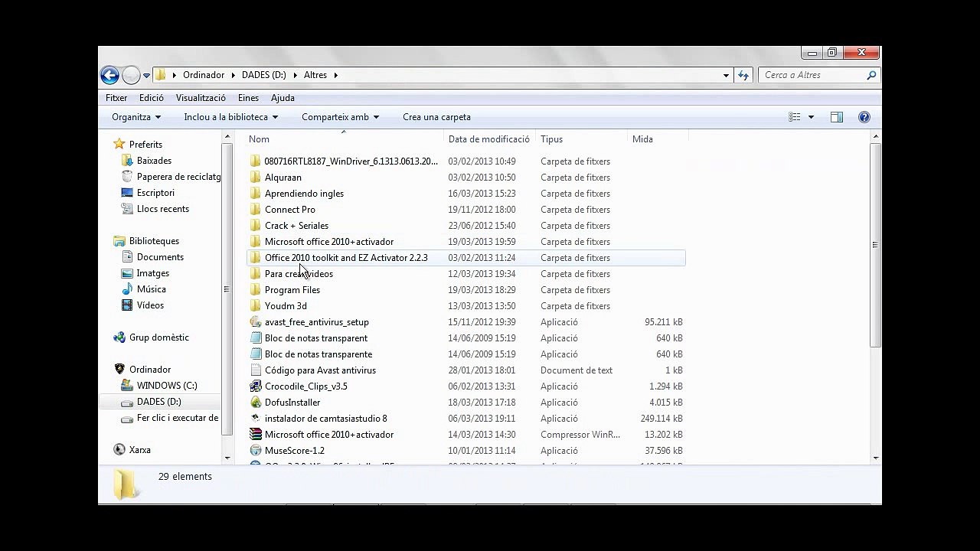This screenshot has width=980, height=551.
Task: Sort by the Tipus column header
Action: tap(551, 139)
